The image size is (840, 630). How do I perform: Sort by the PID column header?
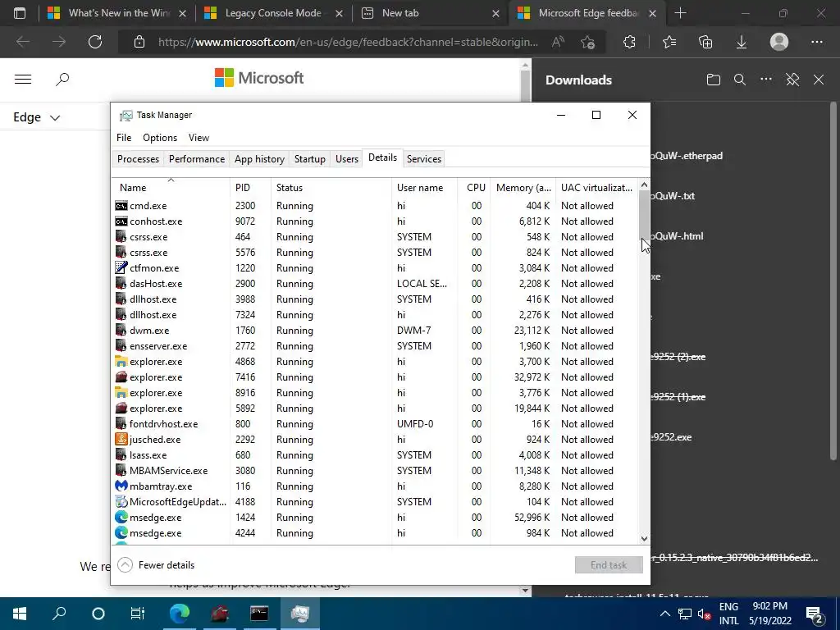[x=250, y=188]
